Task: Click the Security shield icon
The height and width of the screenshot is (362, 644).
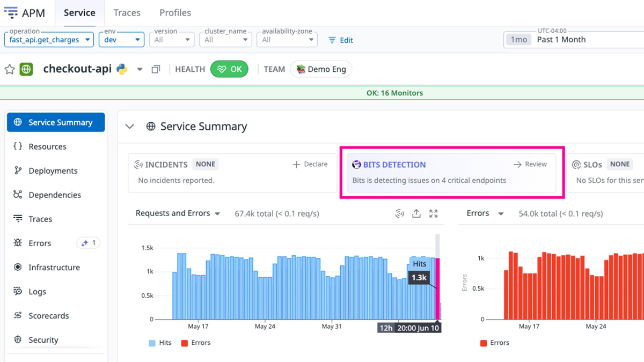Action: [x=18, y=339]
